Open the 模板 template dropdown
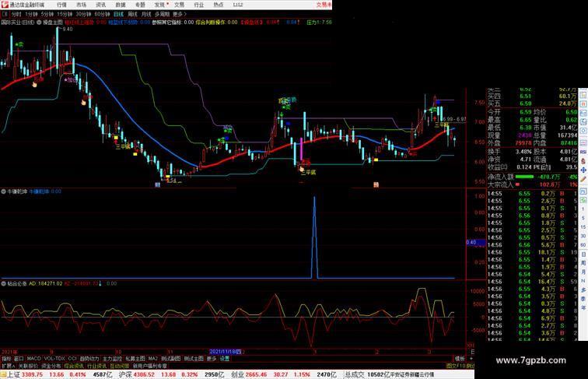The image size is (588, 379). click(460, 359)
